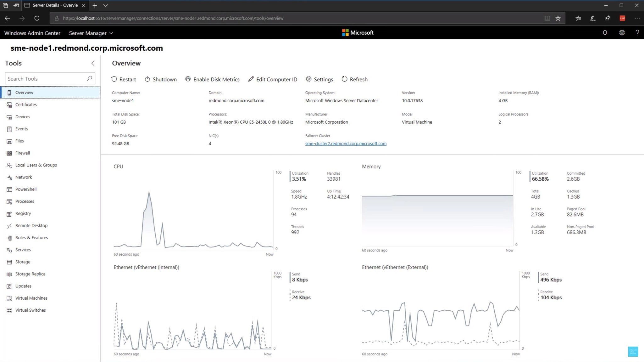
Task: Go to Storage Replica tool
Action: (30, 274)
